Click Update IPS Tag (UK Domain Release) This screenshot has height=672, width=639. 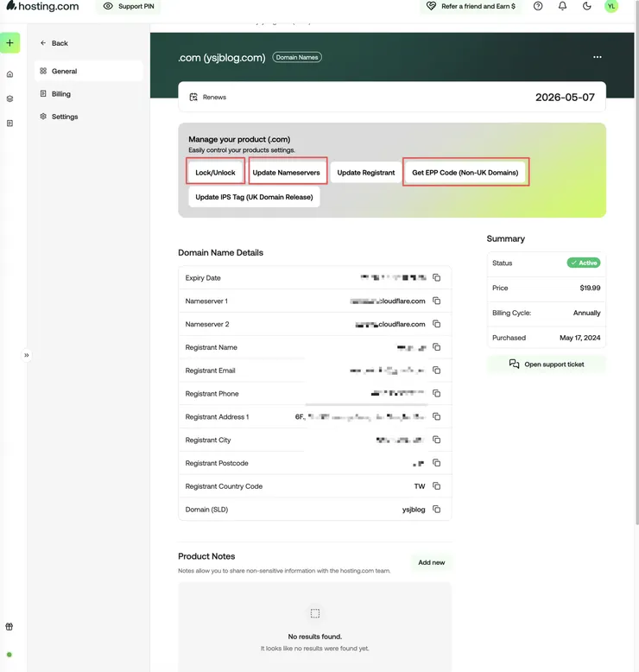tap(254, 197)
